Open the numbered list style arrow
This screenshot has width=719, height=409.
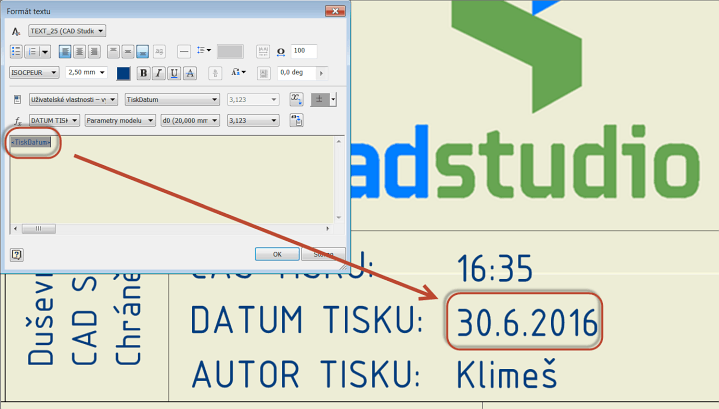point(45,51)
